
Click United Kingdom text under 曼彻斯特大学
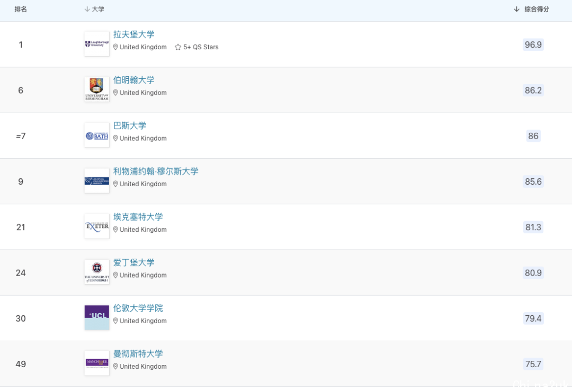tap(143, 367)
